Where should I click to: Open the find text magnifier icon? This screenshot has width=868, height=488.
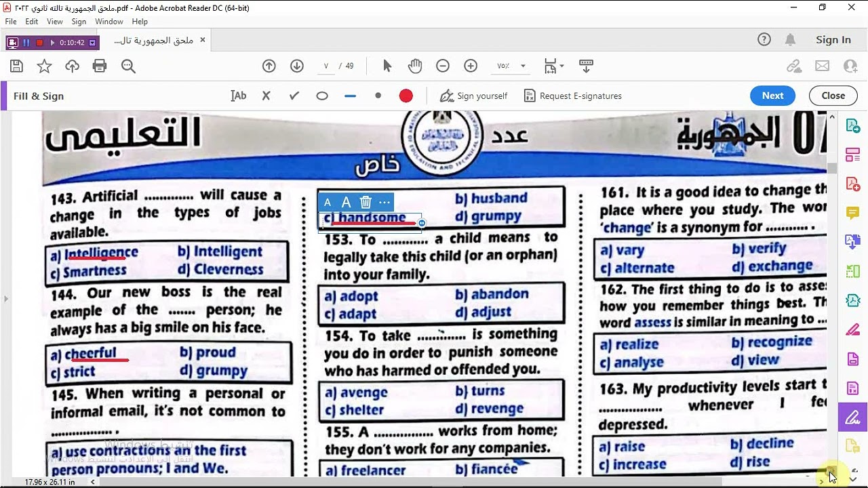[x=128, y=66]
